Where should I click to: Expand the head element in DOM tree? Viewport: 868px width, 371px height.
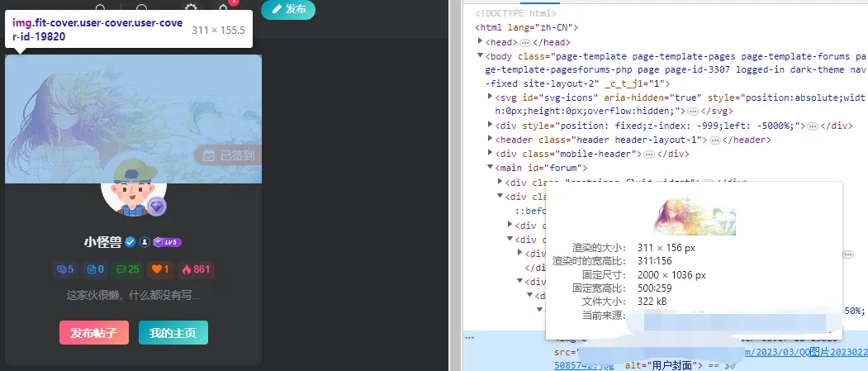(481, 41)
